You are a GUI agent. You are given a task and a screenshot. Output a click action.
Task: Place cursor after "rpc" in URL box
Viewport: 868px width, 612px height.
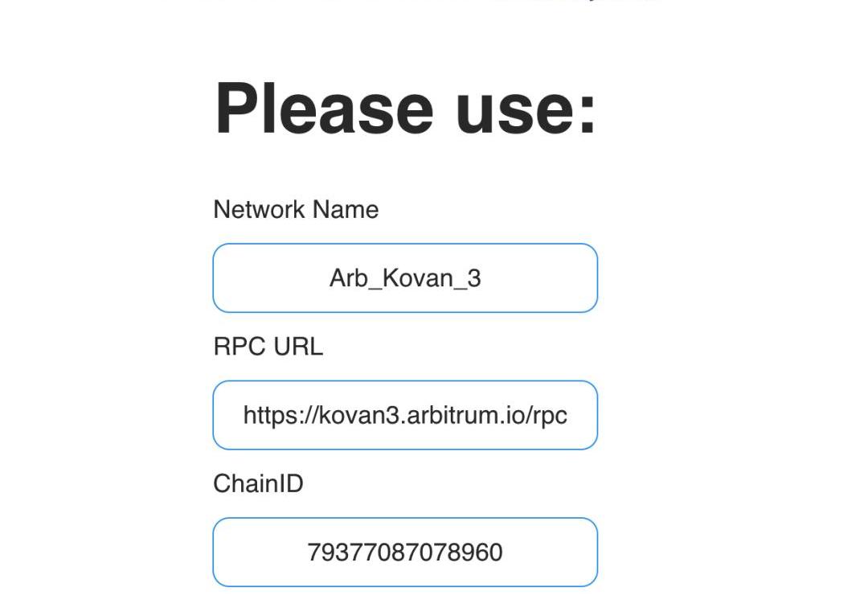(x=568, y=415)
